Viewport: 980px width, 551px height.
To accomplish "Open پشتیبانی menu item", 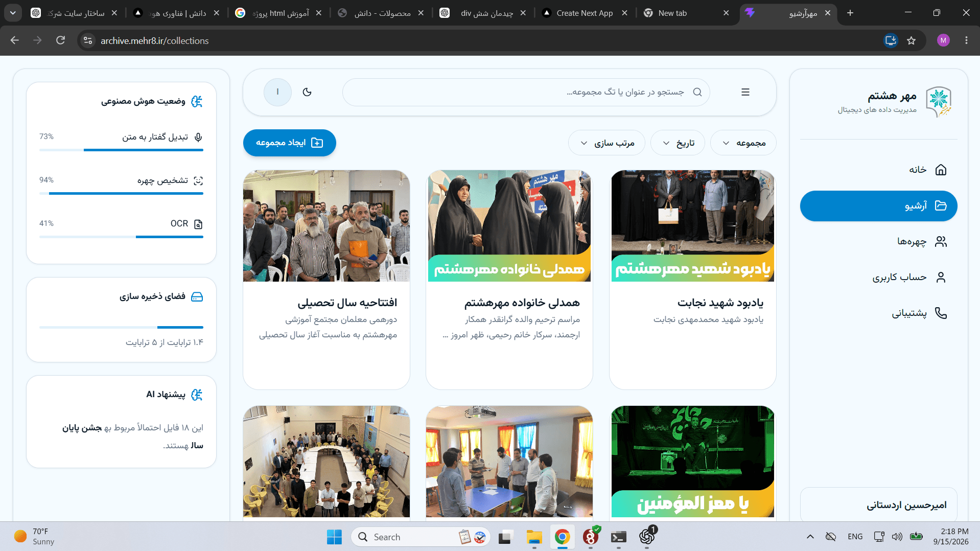I will 878,313.
